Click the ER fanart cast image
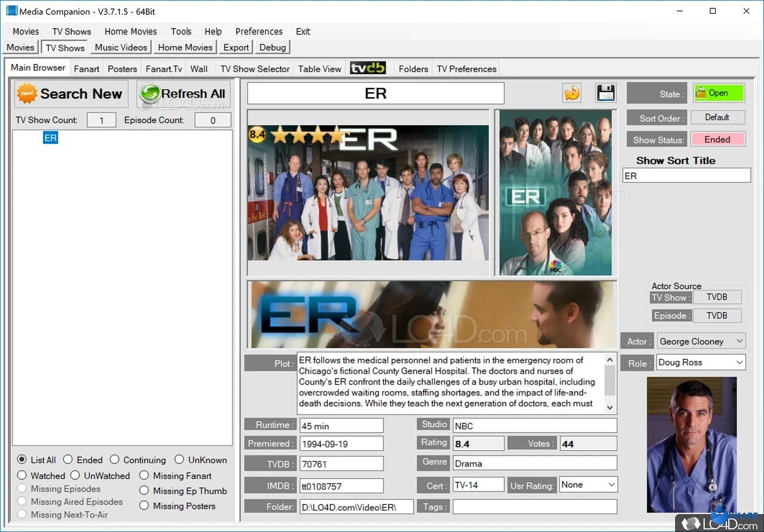Image resolution: width=764 pixels, height=532 pixels. [x=368, y=192]
